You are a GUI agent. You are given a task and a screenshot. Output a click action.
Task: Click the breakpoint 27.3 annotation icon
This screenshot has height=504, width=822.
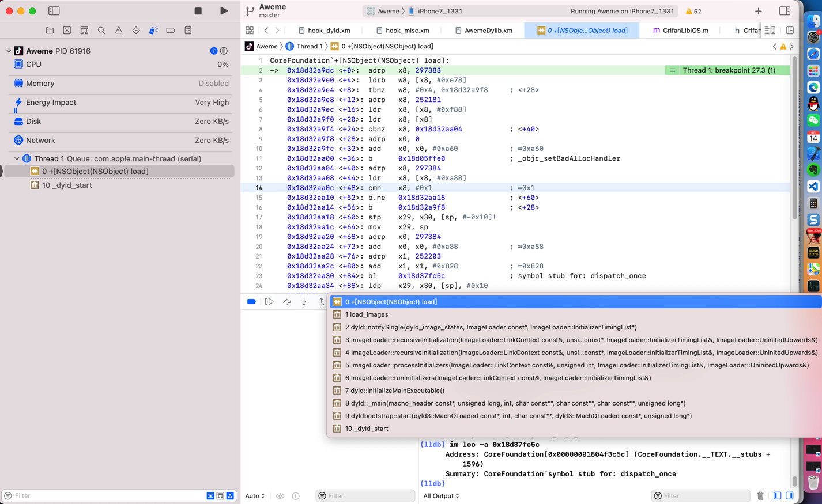click(672, 70)
